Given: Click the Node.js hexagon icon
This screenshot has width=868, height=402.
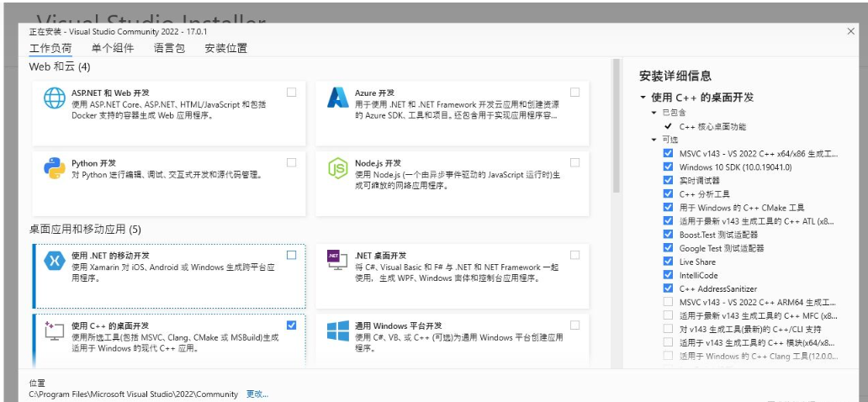Looking at the screenshot, I should click(337, 168).
